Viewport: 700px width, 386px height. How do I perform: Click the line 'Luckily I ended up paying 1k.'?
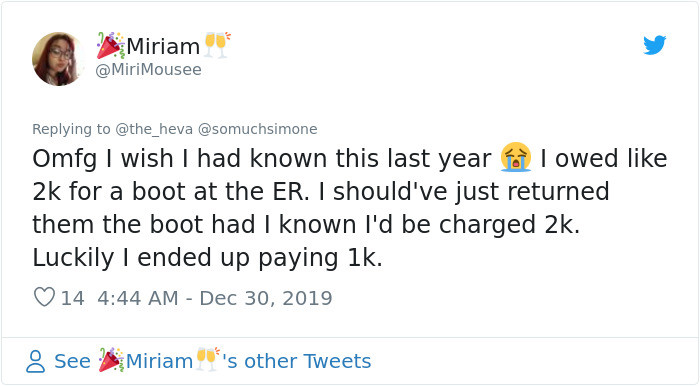[207, 258]
